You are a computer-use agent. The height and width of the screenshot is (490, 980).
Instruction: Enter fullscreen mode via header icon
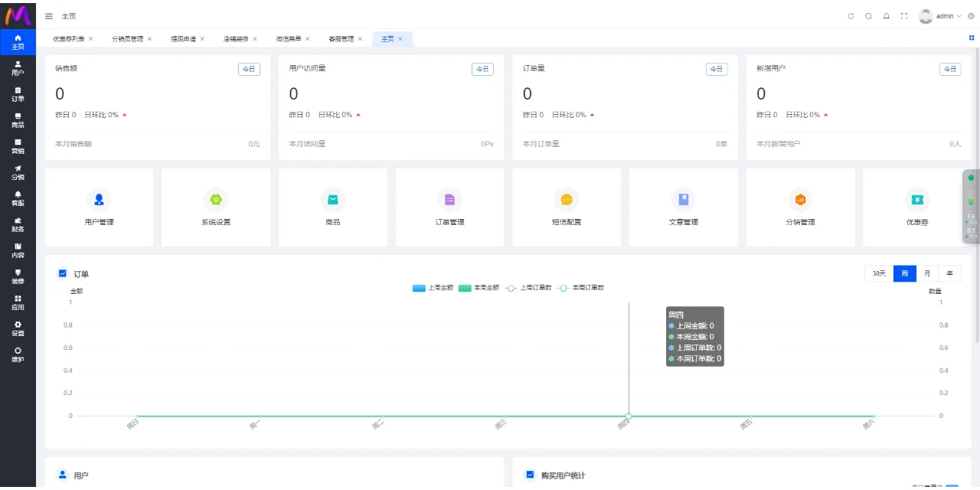tap(904, 16)
